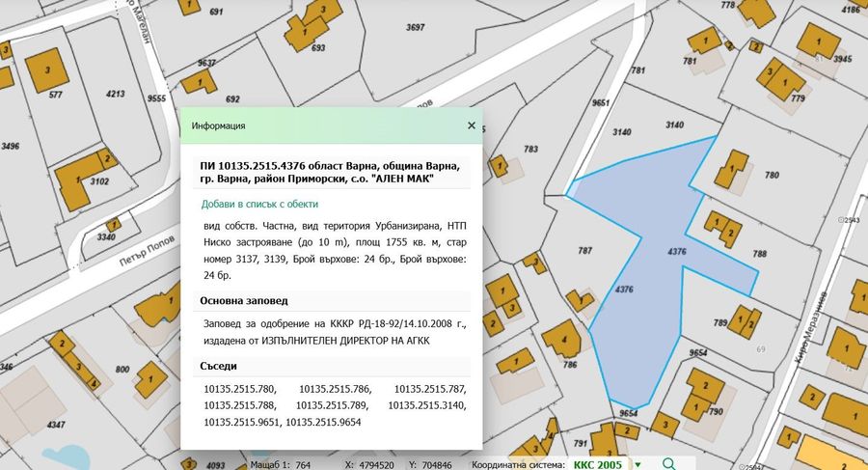This screenshot has height=470, width=868.
Task: Click the parcel label 9651
Action: click(601, 102)
